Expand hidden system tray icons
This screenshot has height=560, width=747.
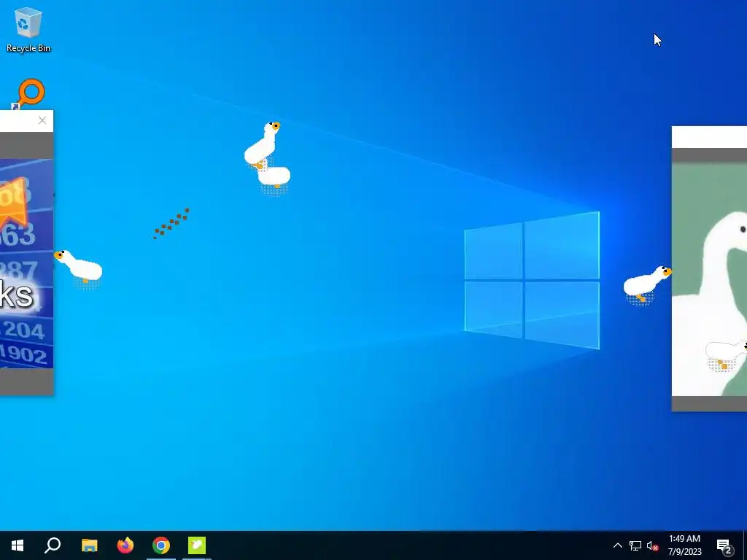click(x=617, y=545)
